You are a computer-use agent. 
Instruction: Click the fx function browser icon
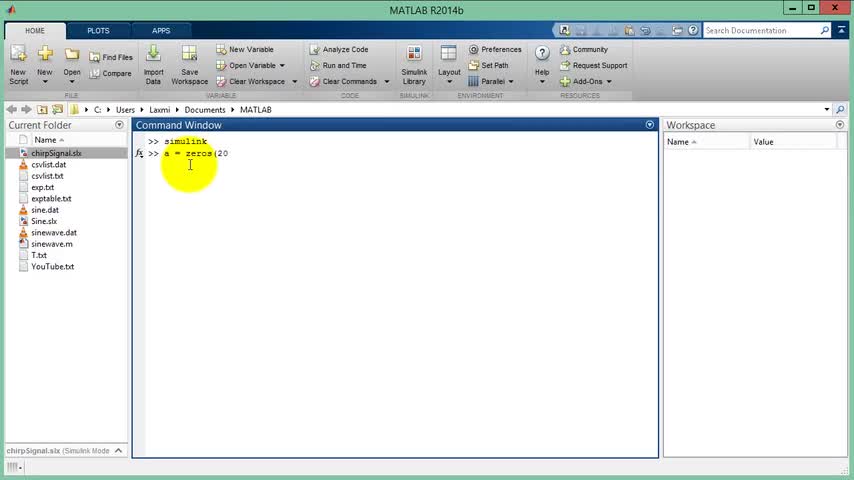tap(139, 154)
